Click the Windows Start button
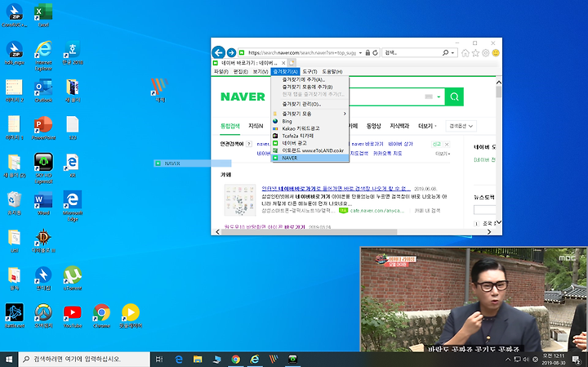This screenshot has width=588, height=367. (9, 360)
